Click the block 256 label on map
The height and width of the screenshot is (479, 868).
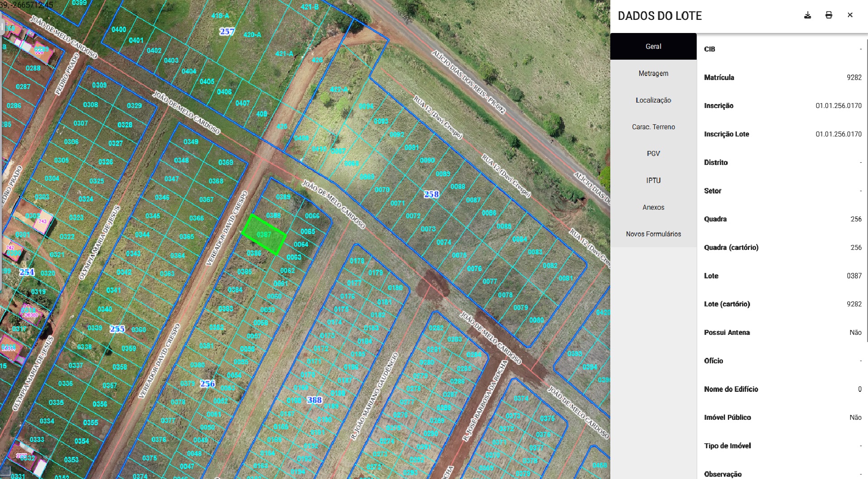pos(208,384)
